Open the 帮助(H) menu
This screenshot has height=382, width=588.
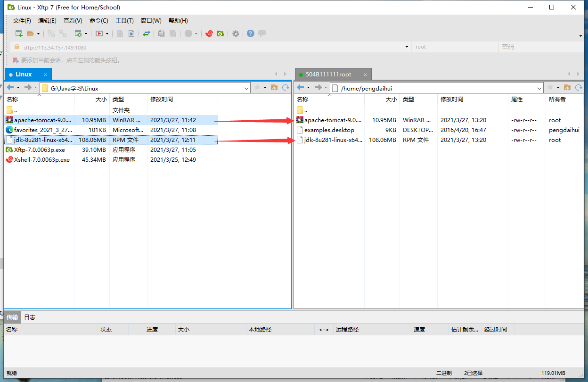pyautogui.click(x=178, y=21)
